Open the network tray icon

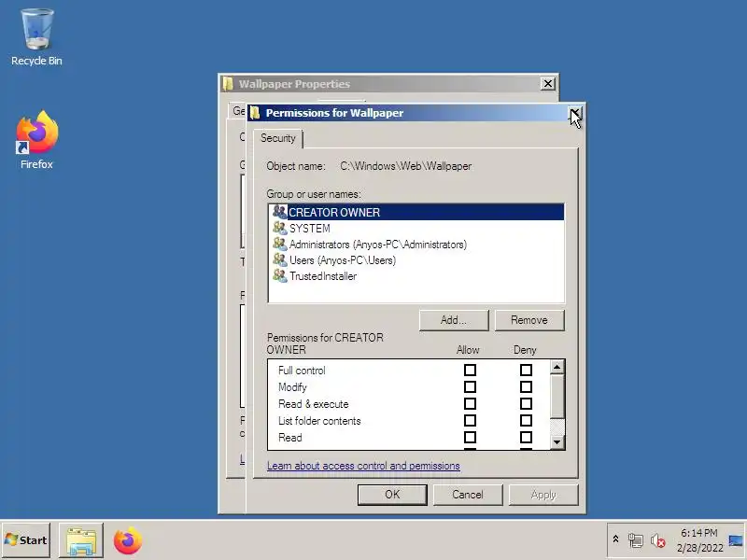(x=635, y=540)
